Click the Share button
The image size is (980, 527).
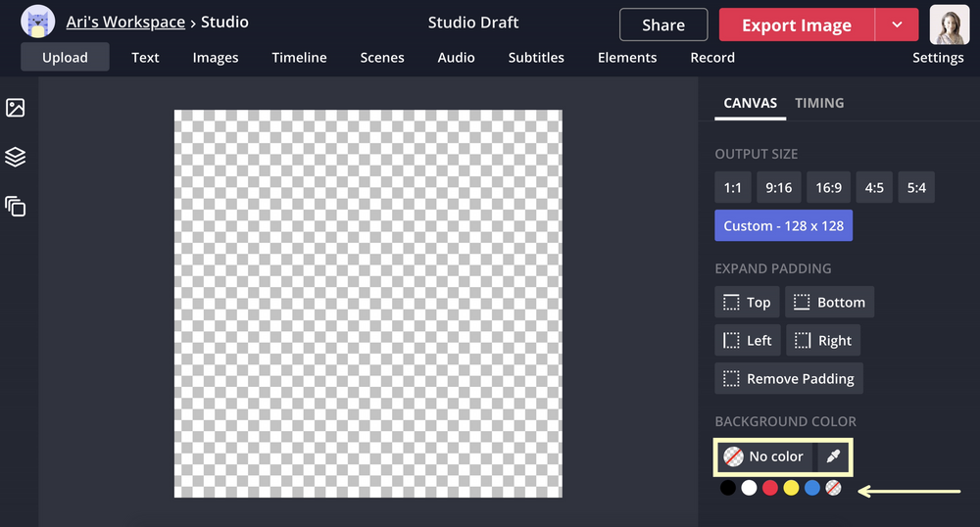tap(663, 25)
